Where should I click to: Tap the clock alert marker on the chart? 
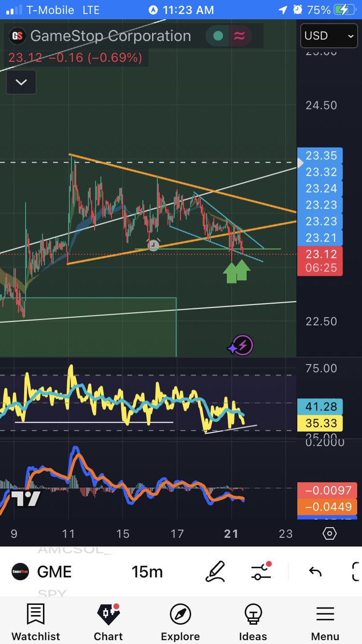pyautogui.click(x=153, y=245)
